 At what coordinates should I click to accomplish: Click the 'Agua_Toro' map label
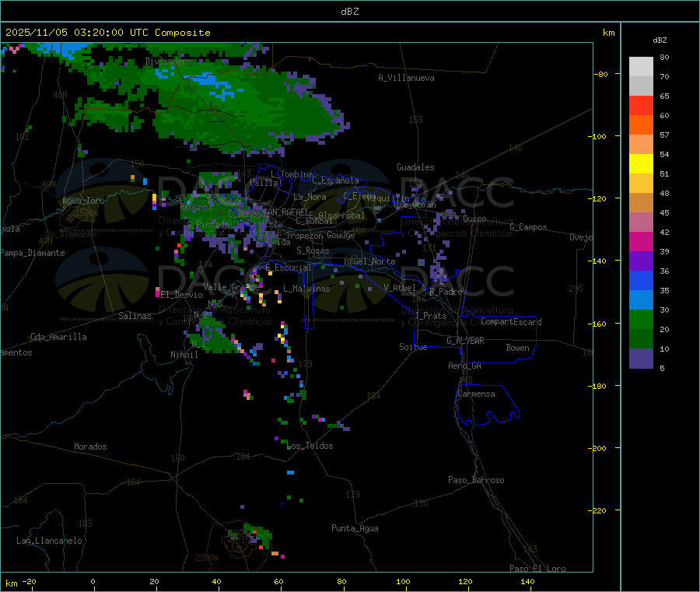pos(83,201)
